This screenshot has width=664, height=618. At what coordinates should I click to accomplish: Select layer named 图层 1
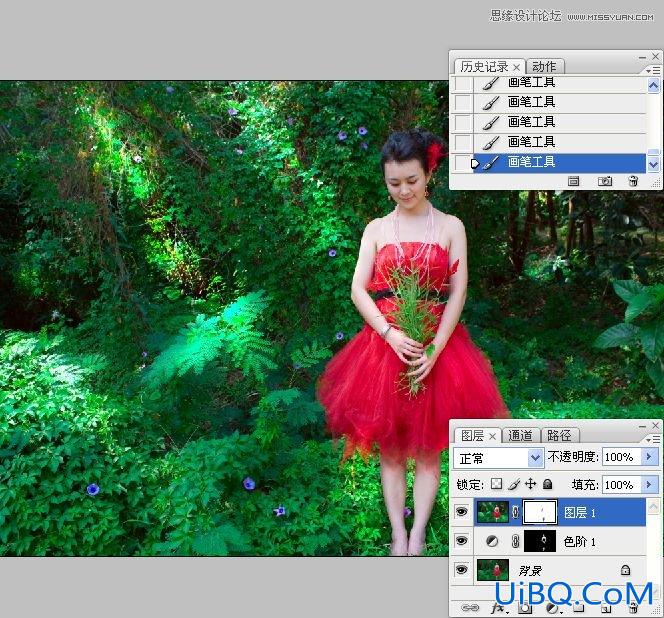(579, 513)
